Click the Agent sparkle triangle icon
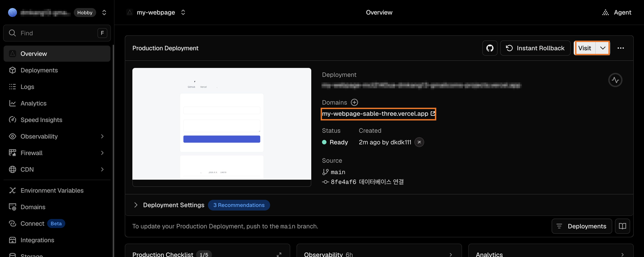644x257 pixels. (x=606, y=13)
